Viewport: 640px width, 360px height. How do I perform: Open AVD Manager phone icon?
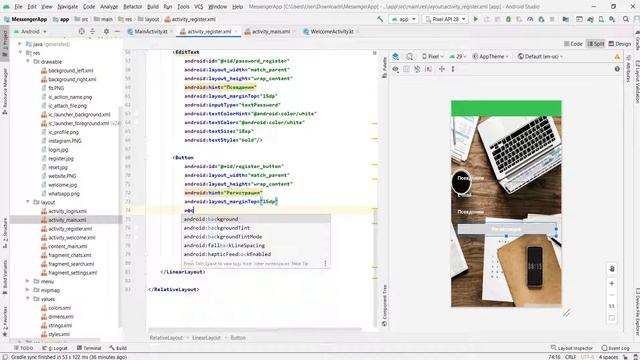[601, 19]
